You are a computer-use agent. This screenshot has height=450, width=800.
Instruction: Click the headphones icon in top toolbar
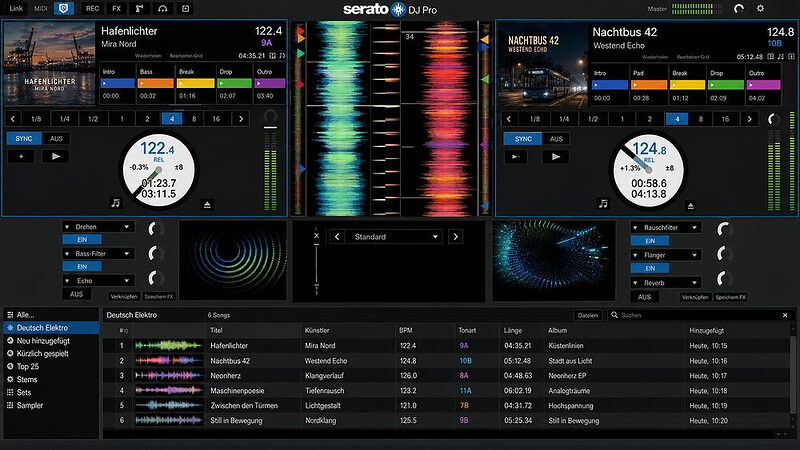(x=162, y=8)
